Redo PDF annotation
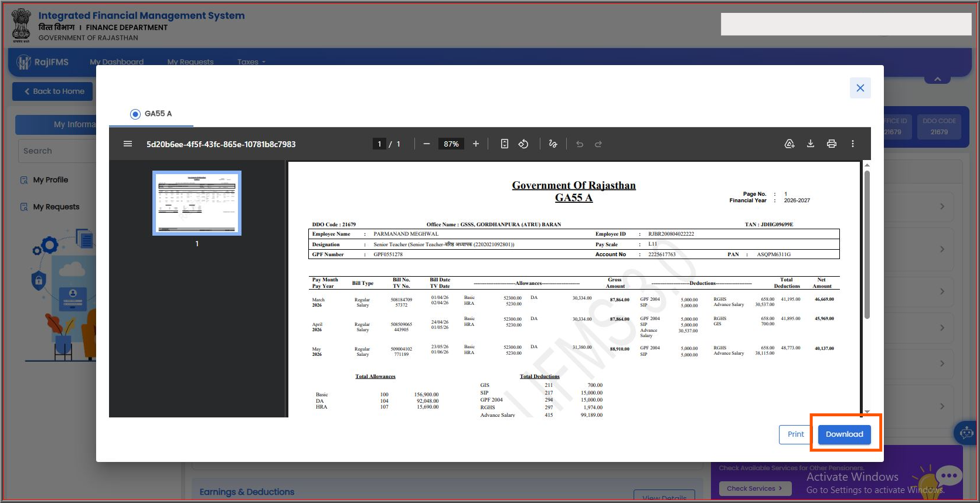The image size is (980, 503). pos(598,144)
